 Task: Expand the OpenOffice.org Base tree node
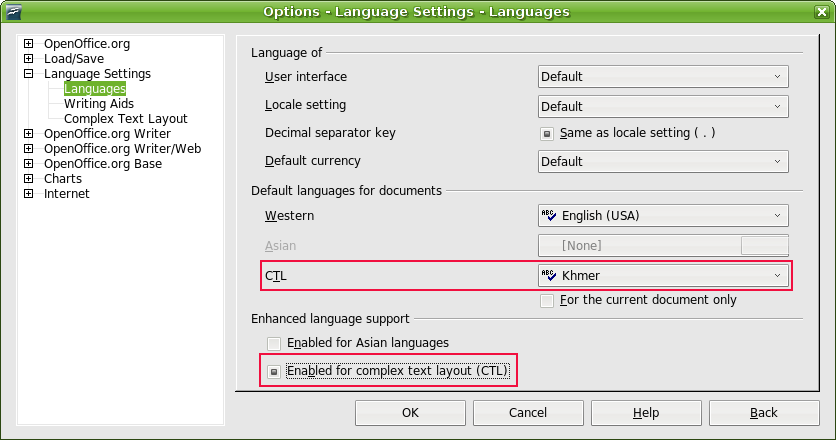point(29,163)
